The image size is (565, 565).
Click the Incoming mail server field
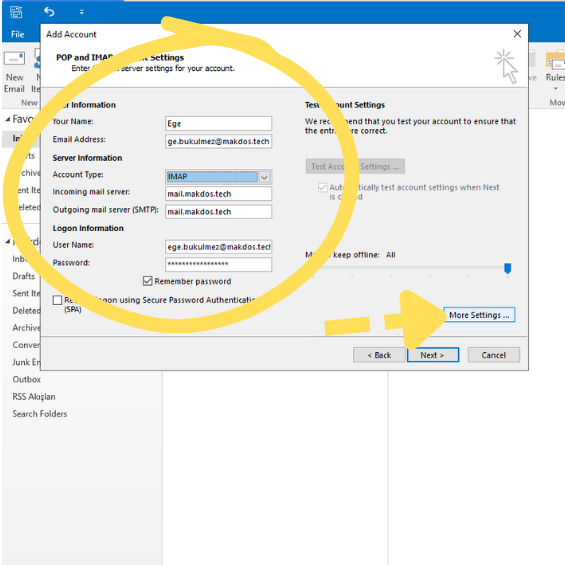click(218, 194)
